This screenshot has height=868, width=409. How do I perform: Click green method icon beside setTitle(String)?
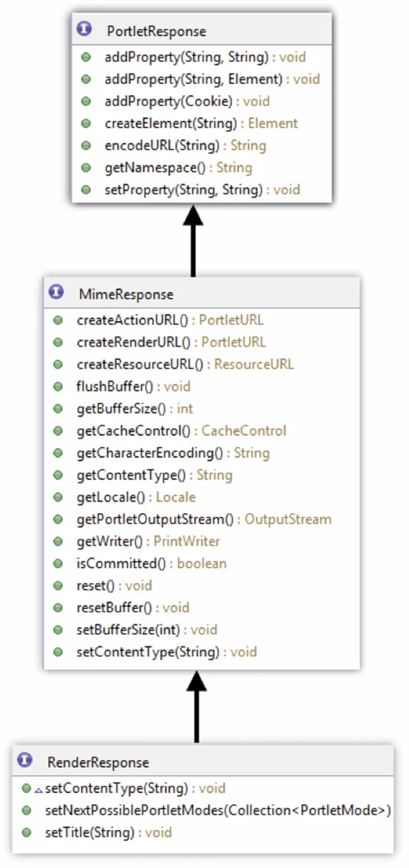[x=27, y=833]
